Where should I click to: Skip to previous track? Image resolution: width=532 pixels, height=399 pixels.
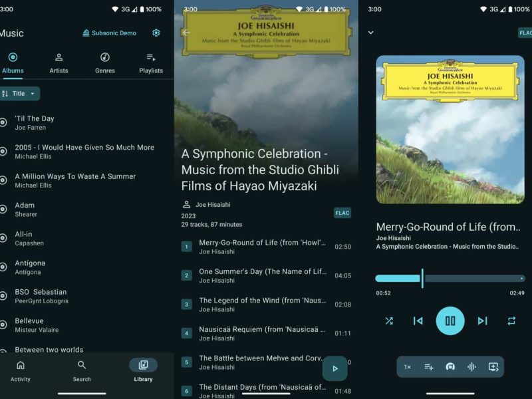pos(418,321)
